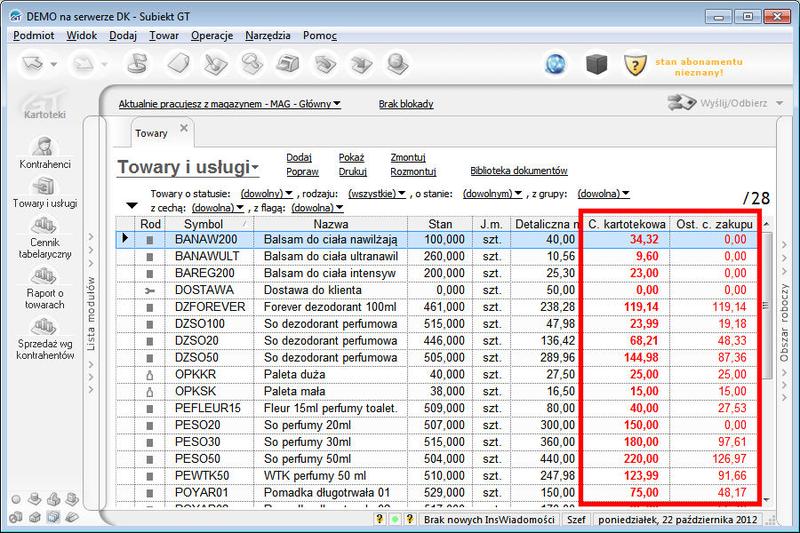Click the globe internet icon in toolbar

tap(556, 65)
